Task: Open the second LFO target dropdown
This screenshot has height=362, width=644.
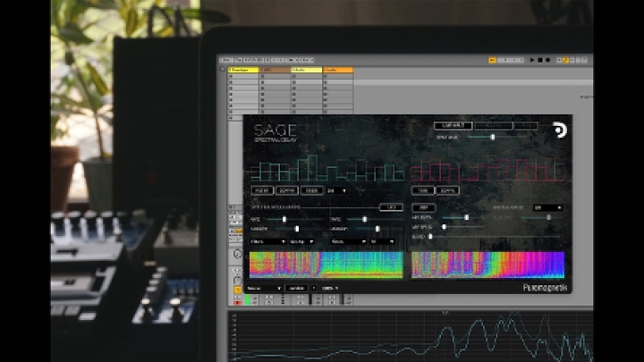Action: point(348,242)
